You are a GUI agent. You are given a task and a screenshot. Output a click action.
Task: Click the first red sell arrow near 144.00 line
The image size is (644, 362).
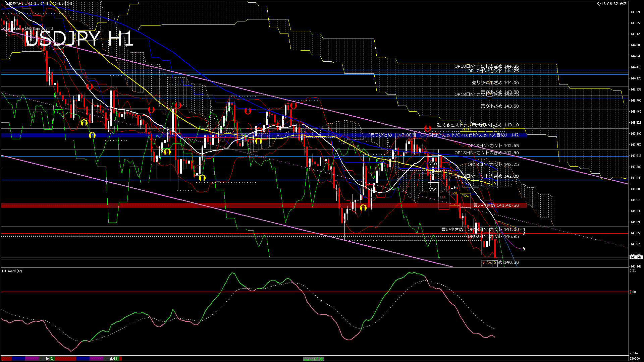coord(89,86)
